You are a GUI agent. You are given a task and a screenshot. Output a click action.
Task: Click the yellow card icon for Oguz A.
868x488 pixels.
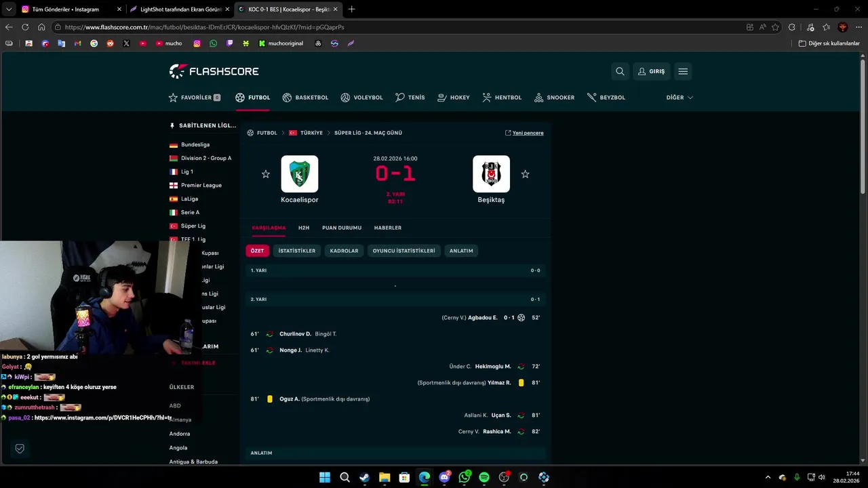270,399
